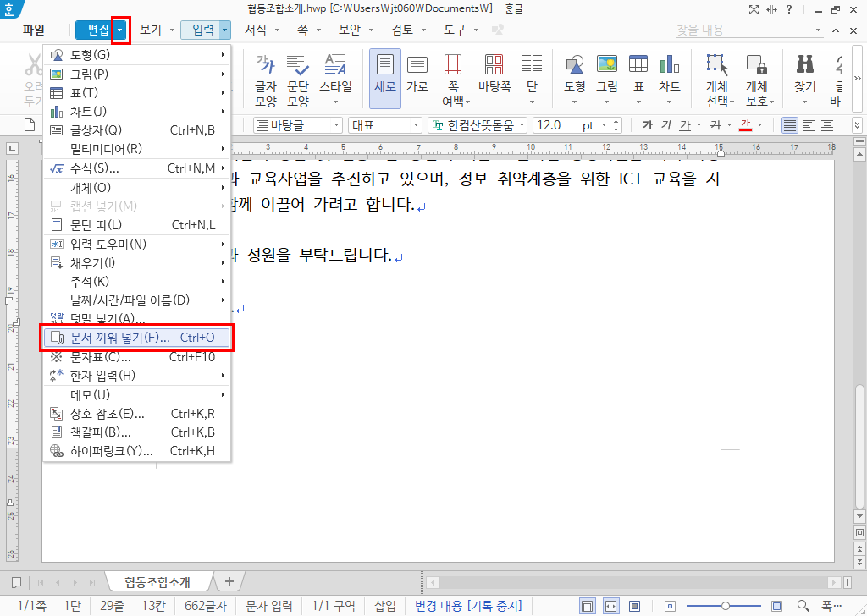Expand the 차트(J) submenu
Image resolution: width=867 pixels, height=616 pixels.
(136, 111)
